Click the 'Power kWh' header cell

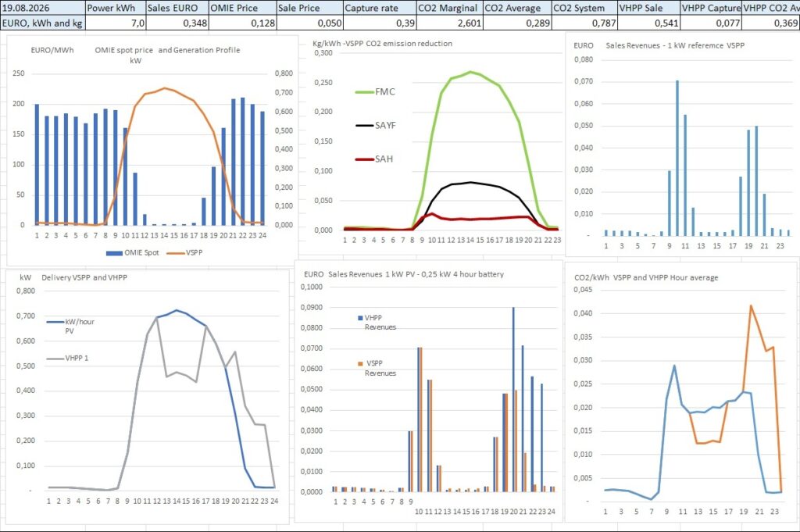point(116,8)
